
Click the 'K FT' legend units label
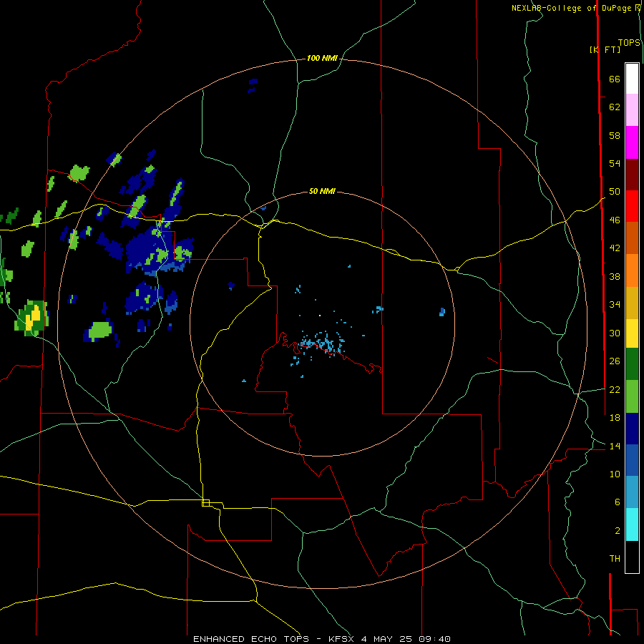pyautogui.click(x=605, y=49)
